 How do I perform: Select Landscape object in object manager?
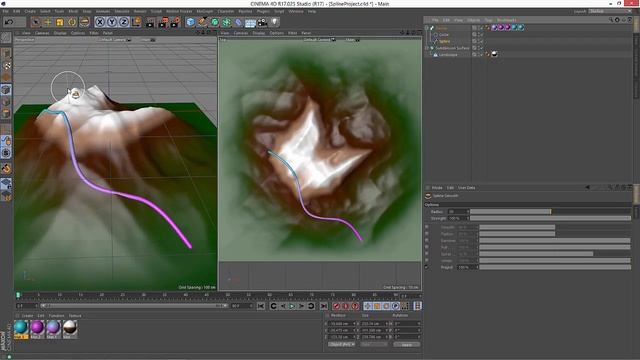coord(448,54)
